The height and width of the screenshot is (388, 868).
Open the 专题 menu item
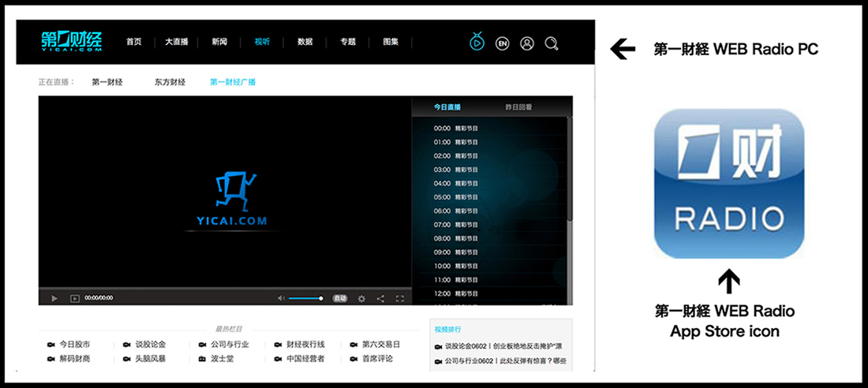click(348, 42)
